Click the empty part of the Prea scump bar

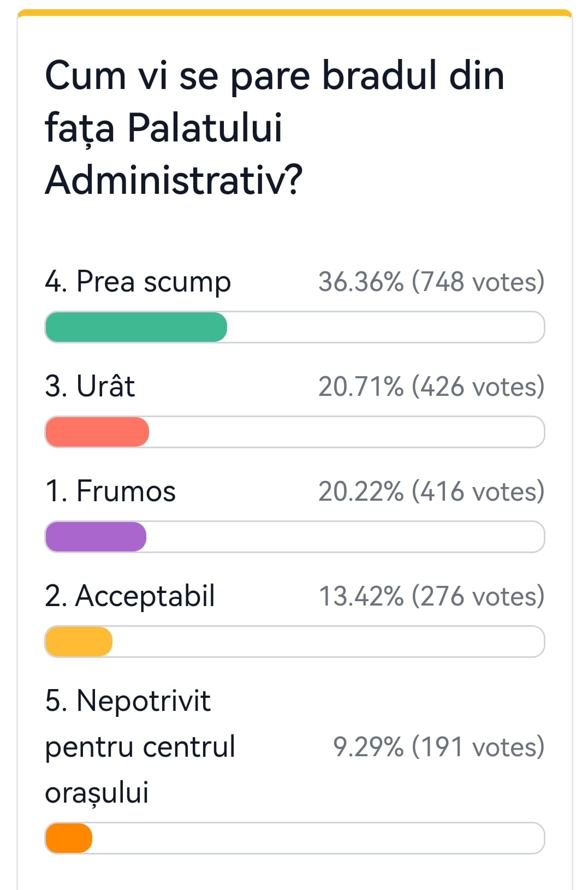tap(385, 327)
